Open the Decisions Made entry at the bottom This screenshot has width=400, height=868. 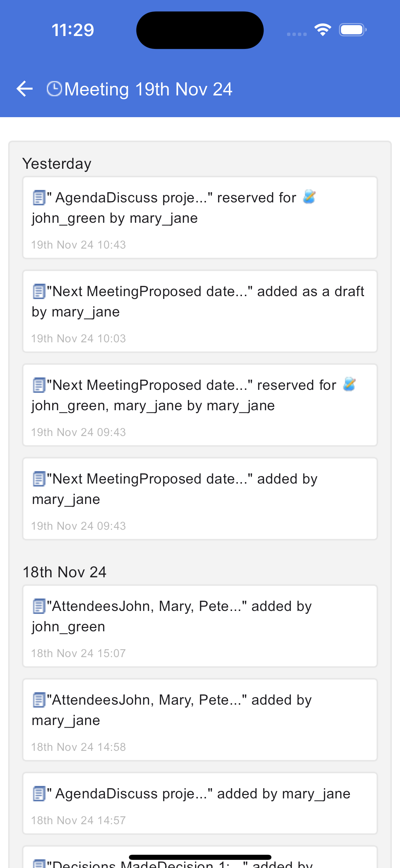tap(200, 857)
